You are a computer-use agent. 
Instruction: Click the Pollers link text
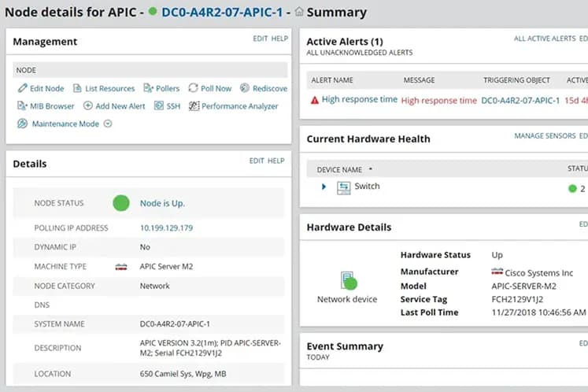pyautogui.click(x=168, y=88)
